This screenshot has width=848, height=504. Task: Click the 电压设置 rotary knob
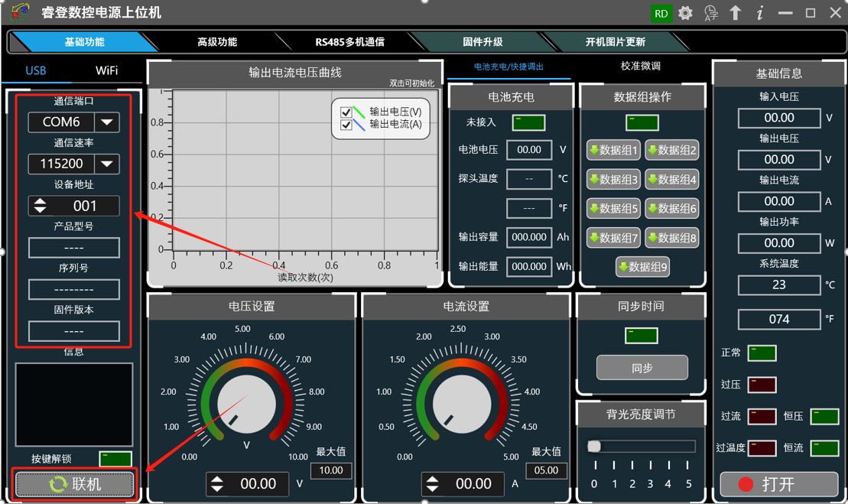tap(247, 404)
